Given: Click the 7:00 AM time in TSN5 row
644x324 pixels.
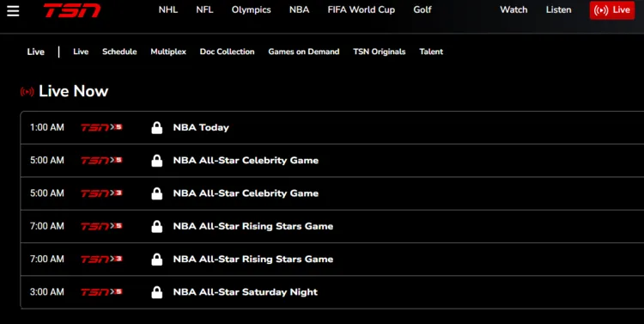Looking at the screenshot, I should pos(47,226).
